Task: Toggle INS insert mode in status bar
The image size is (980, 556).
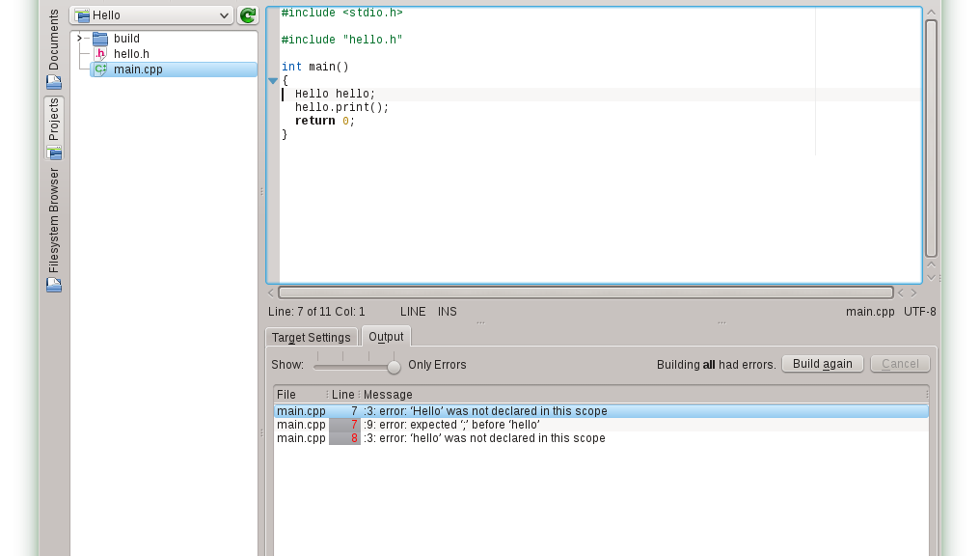Action: (x=447, y=312)
